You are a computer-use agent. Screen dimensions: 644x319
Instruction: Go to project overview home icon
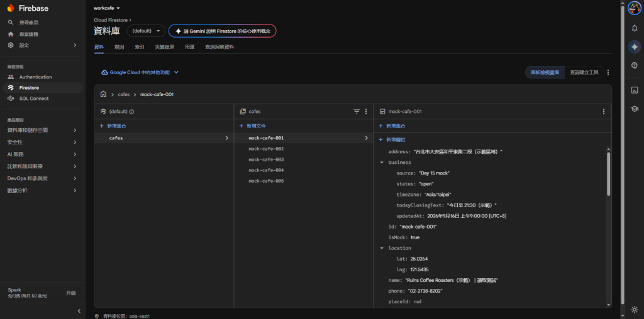pyautogui.click(x=11, y=34)
